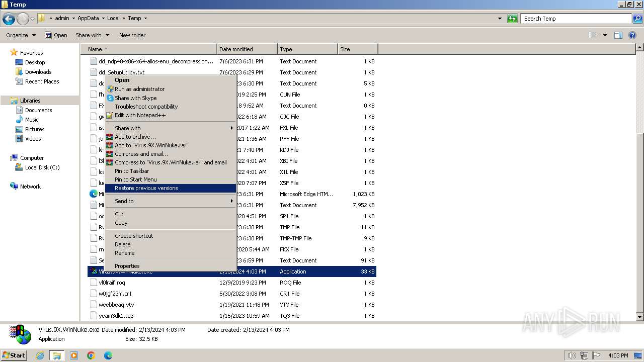Select Share with Skype
Screen dimensions: 644x362
(170, 98)
